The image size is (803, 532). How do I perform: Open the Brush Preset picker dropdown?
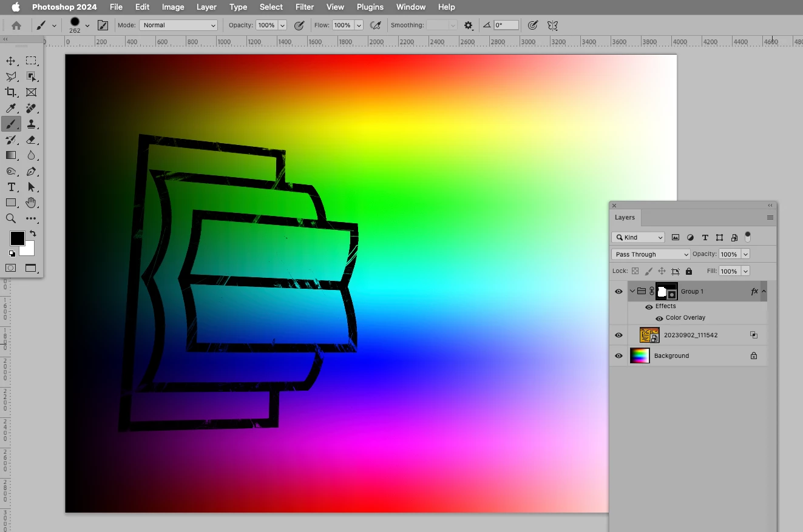pyautogui.click(x=87, y=25)
